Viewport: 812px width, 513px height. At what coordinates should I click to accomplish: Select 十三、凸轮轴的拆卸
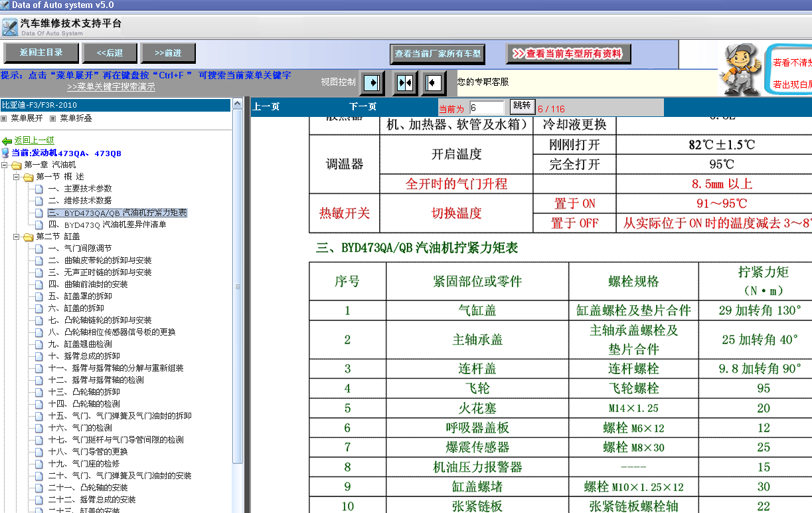(x=84, y=392)
